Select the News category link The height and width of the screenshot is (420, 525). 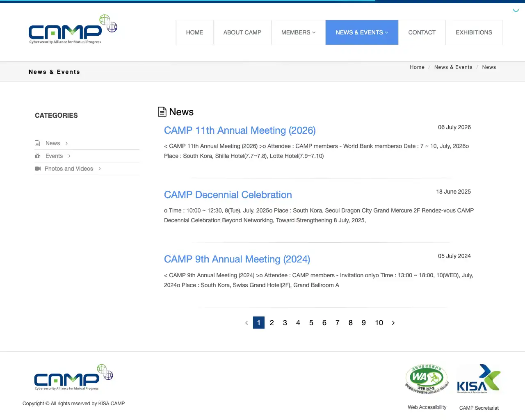52,143
